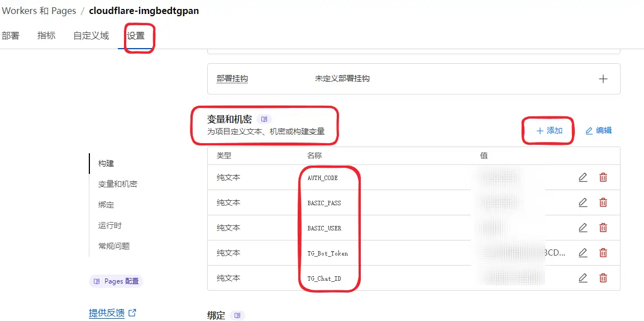Switch to the 部署 tab

pyautogui.click(x=10, y=36)
